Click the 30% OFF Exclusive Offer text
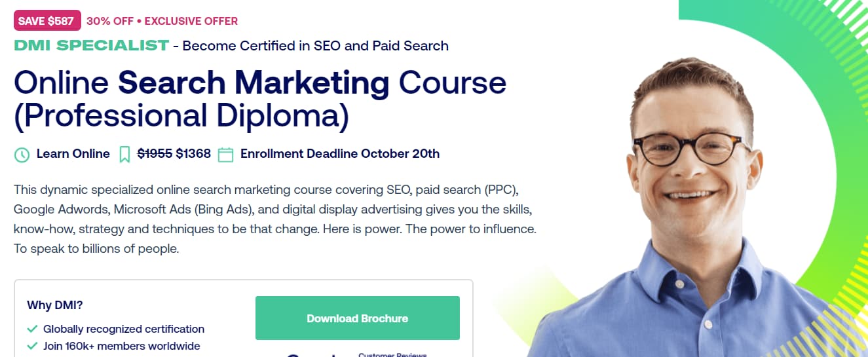 (x=162, y=21)
